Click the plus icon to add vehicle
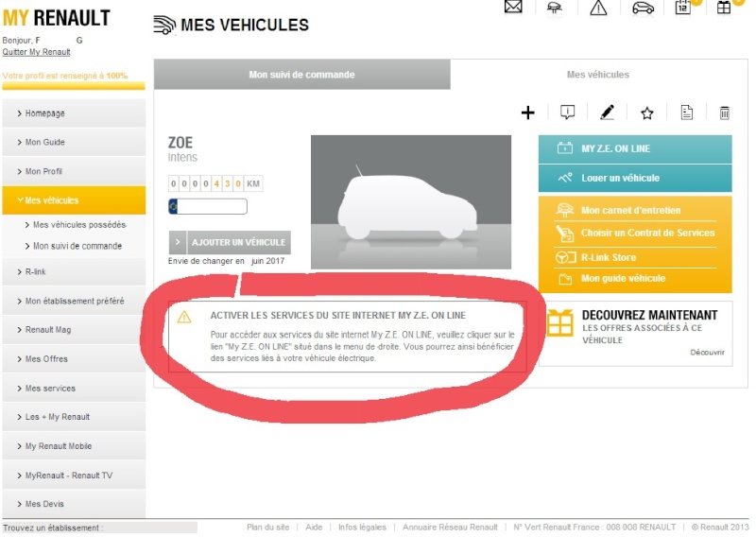The height and width of the screenshot is (537, 756). pos(528,113)
